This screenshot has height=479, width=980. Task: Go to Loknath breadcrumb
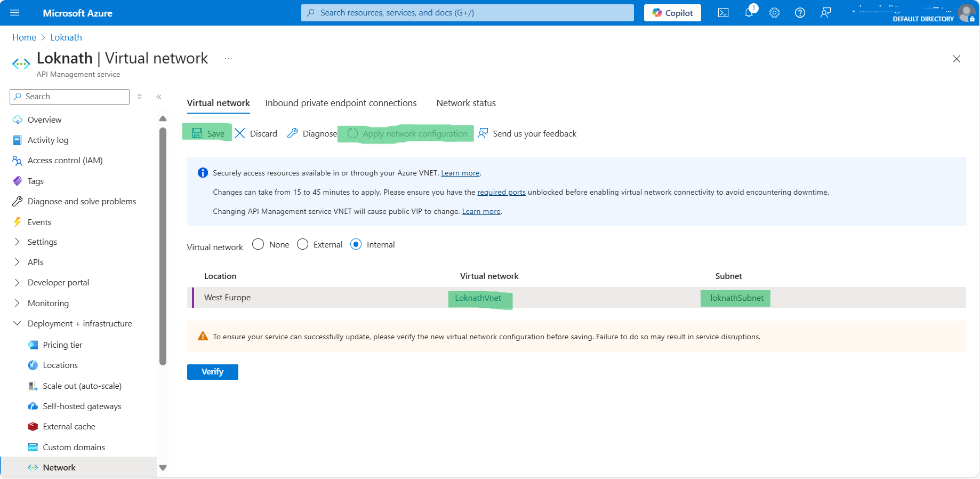[x=66, y=37]
